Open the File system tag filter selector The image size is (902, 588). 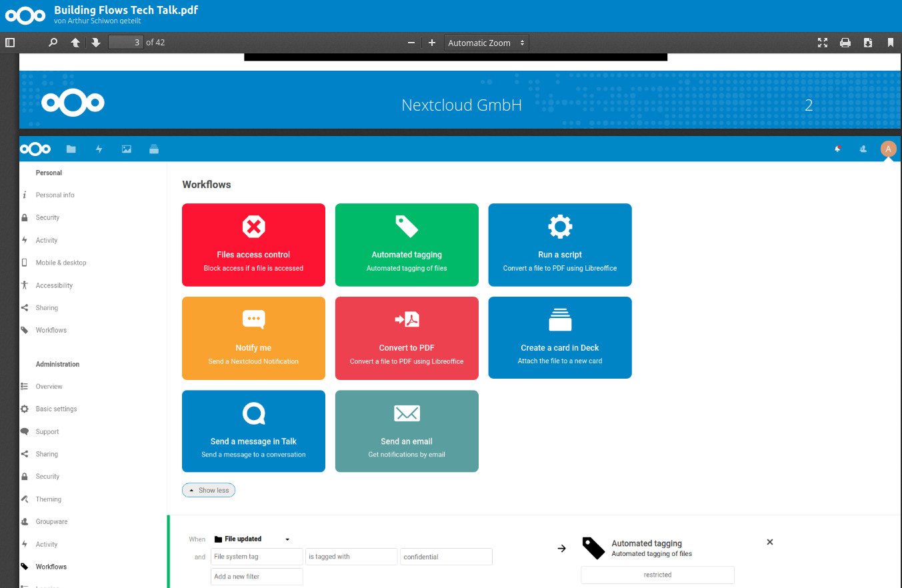click(257, 557)
